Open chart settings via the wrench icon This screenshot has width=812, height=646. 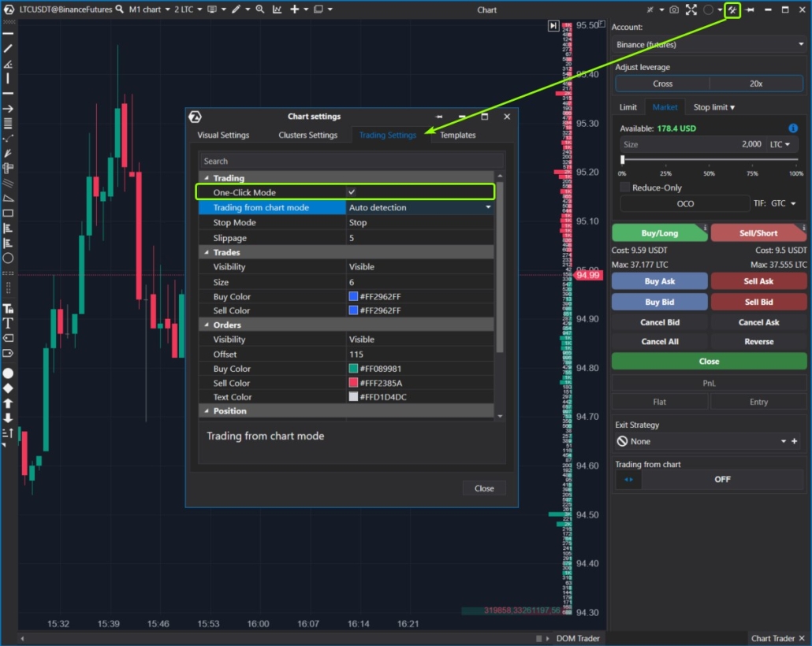pyautogui.click(x=732, y=9)
